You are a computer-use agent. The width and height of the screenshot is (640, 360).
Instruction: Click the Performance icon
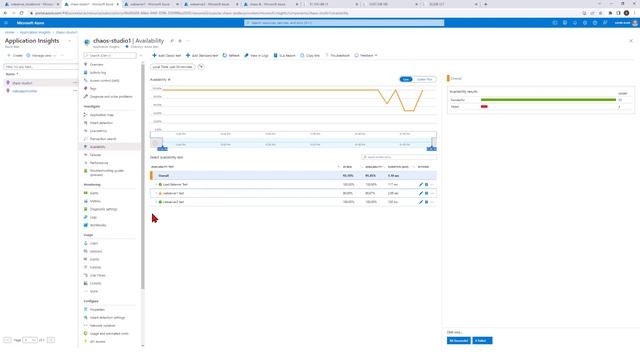coord(86,163)
